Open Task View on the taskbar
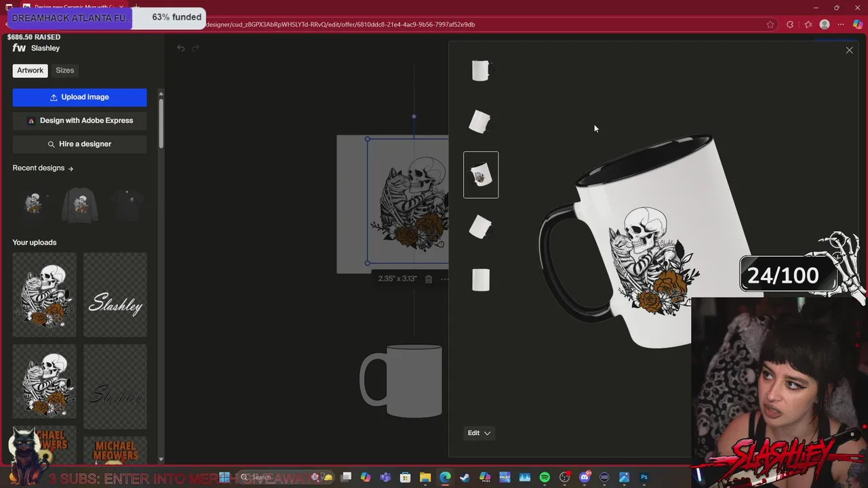Screen dimensions: 868x488 point(346,477)
